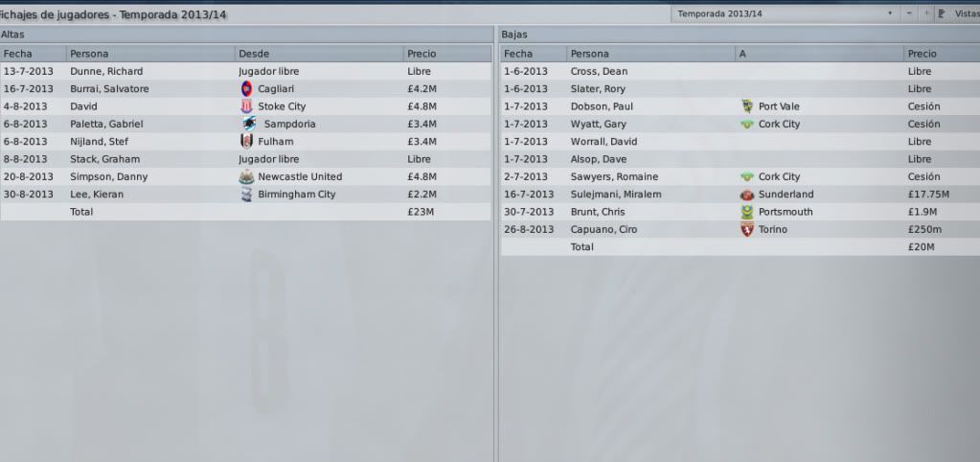Viewport: 980px width, 462px height.
Task: Select the £17.75M price cell
Action: 928,195
